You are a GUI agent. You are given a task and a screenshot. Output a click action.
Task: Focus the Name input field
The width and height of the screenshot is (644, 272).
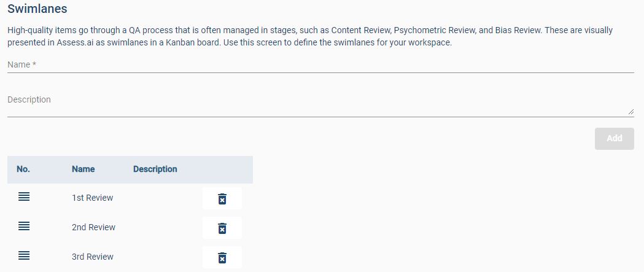pyautogui.click(x=319, y=64)
